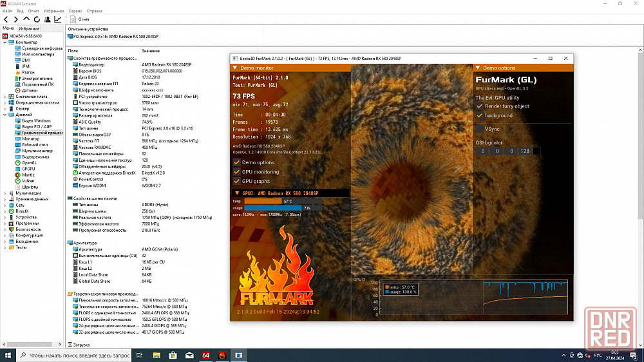Open the Сервис menu
This screenshot has width=644, height=362.
(75, 11)
